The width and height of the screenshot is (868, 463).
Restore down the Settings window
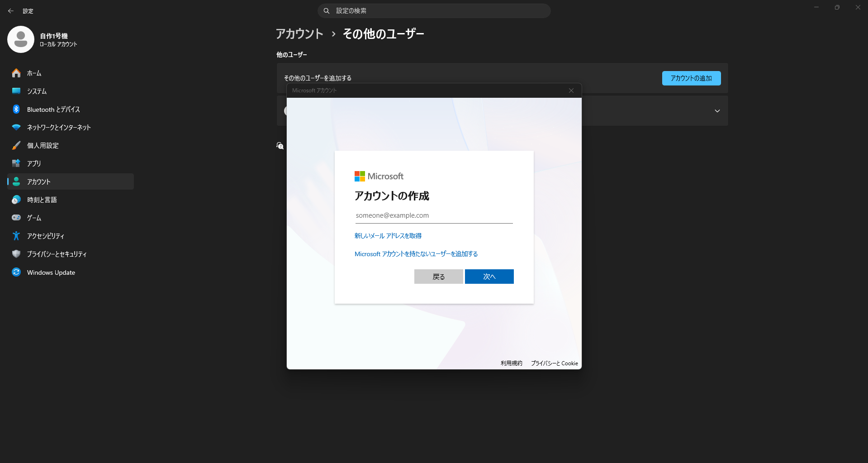[x=837, y=7]
